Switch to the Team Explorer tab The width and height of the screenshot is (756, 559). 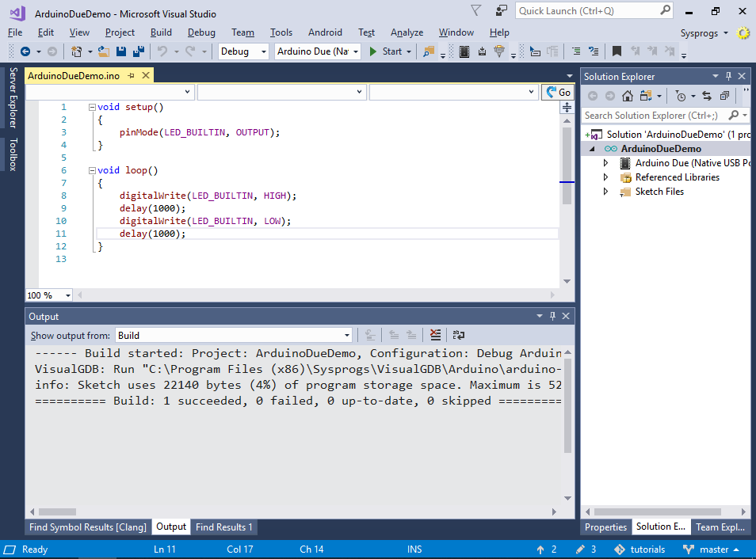[720, 527]
